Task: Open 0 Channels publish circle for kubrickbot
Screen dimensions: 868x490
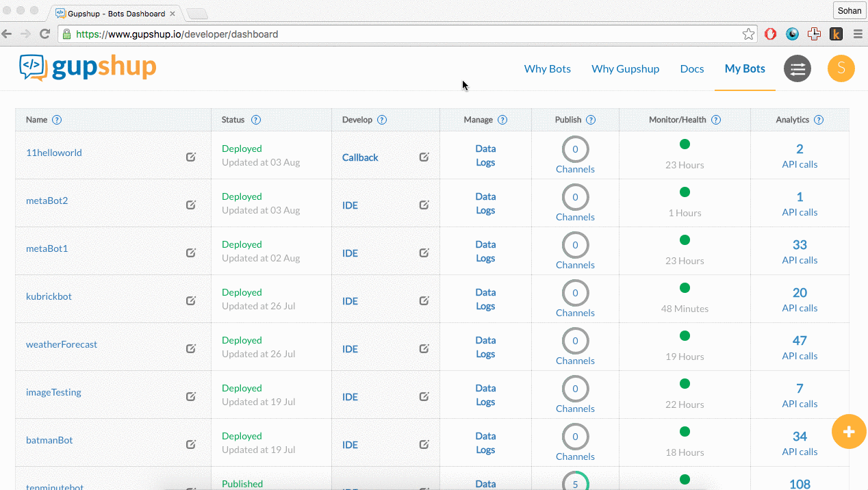Action: point(575,293)
